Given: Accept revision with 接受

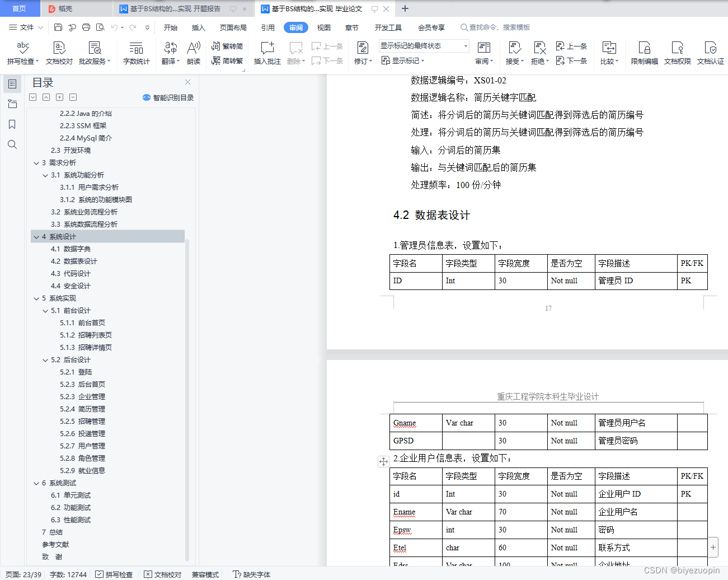Looking at the screenshot, I should coord(515,53).
